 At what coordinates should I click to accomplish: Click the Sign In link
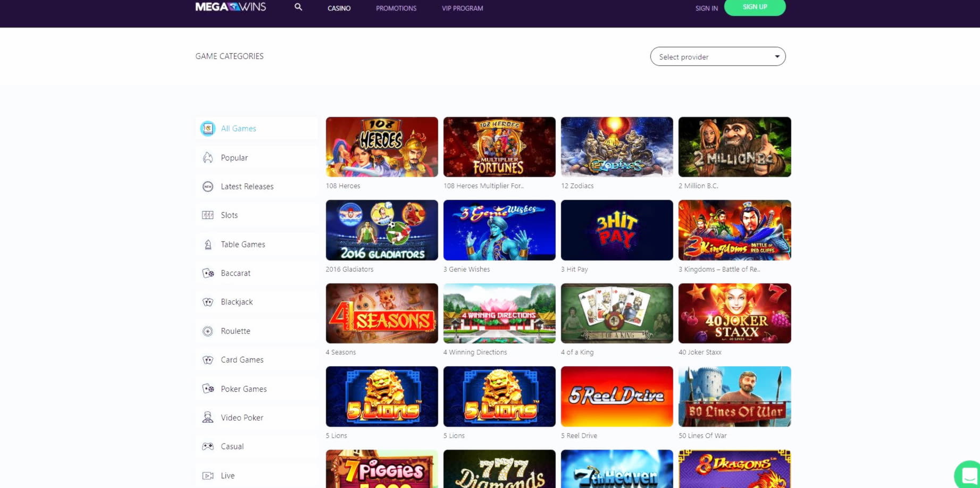pyautogui.click(x=707, y=8)
